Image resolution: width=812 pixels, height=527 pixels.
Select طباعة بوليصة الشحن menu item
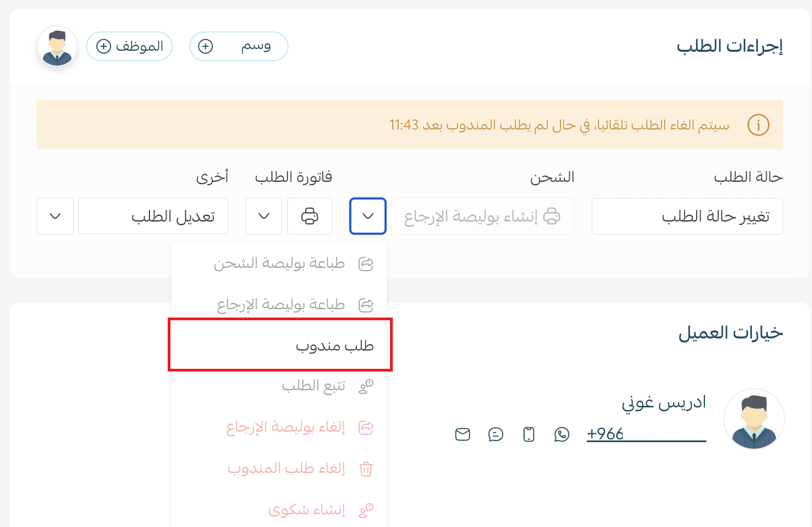point(280,263)
